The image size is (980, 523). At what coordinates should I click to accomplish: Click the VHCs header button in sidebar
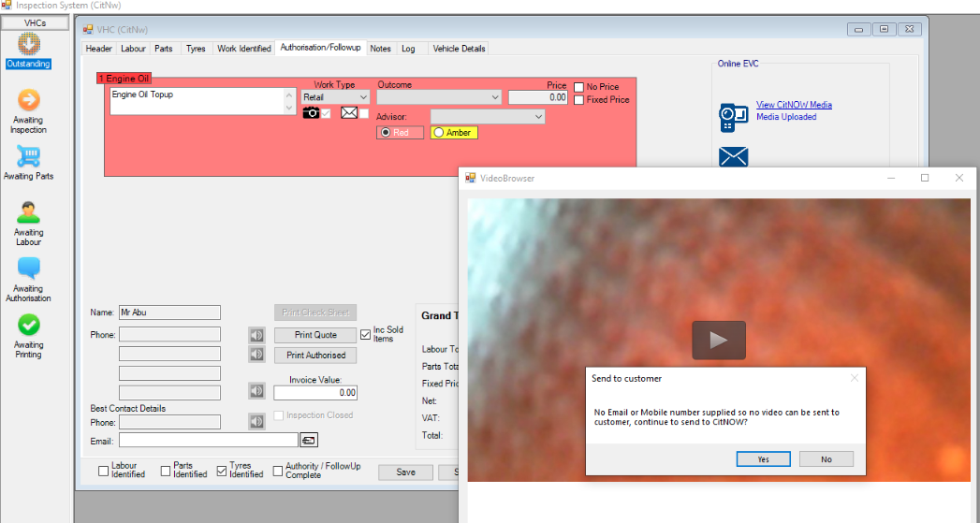35,23
